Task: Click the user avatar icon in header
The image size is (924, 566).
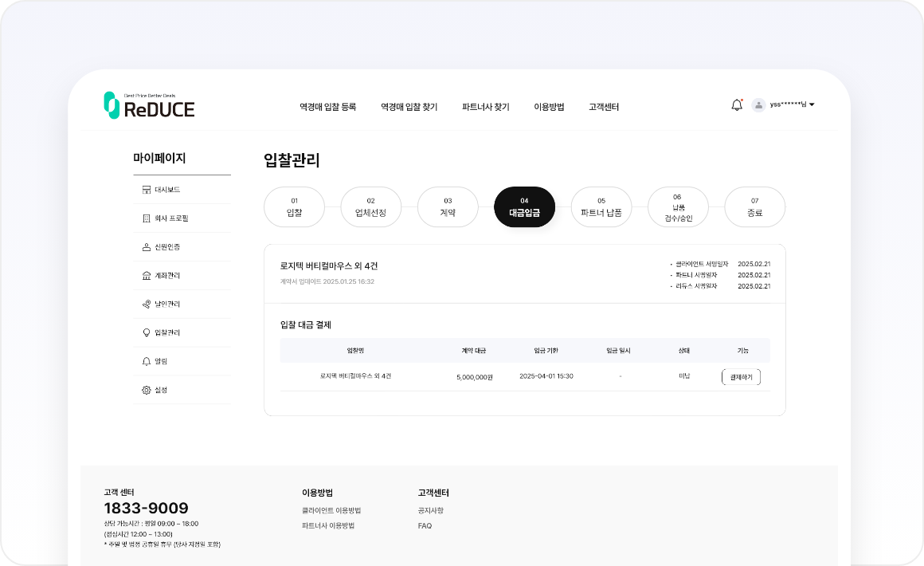Action: click(758, 105)
